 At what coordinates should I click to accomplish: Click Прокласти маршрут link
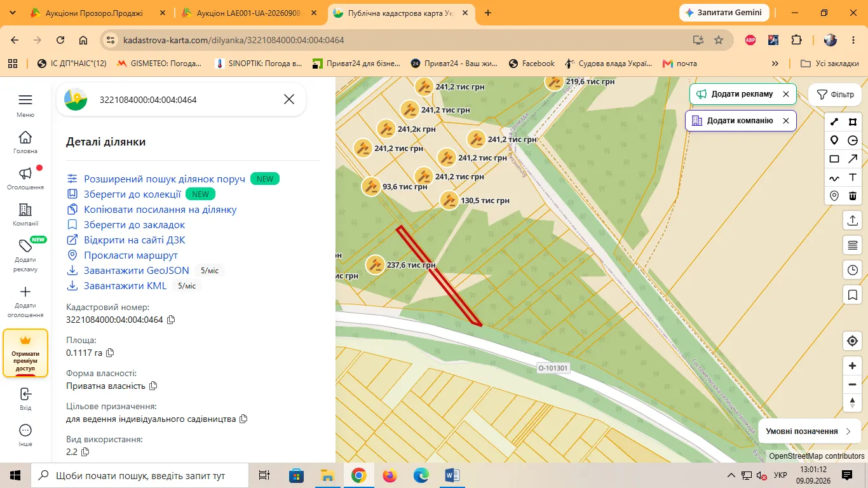[131, 255]
